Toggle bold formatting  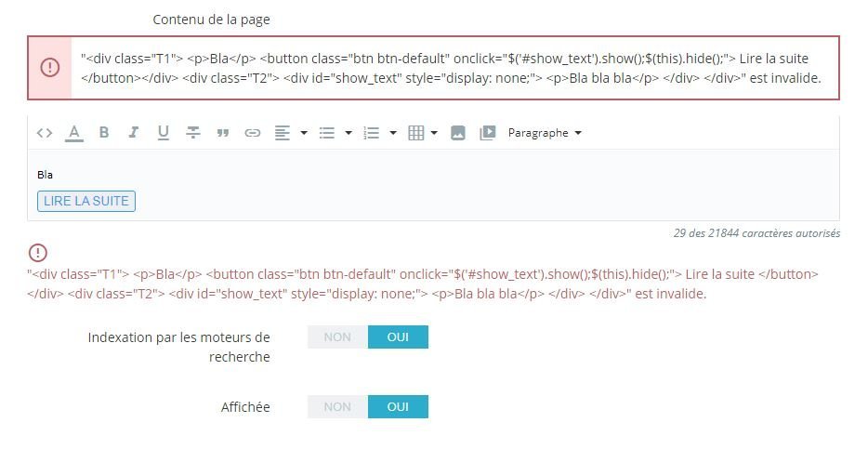tap(103, 132)
